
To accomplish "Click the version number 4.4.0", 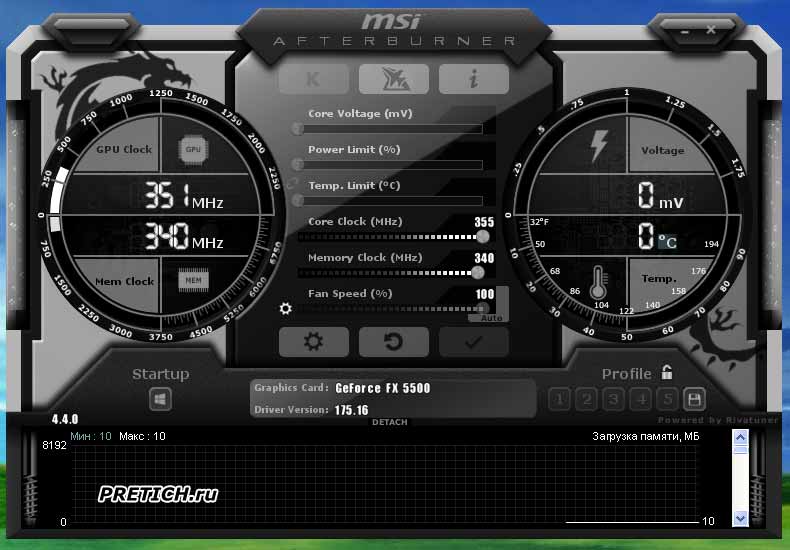I will [65, 419].
